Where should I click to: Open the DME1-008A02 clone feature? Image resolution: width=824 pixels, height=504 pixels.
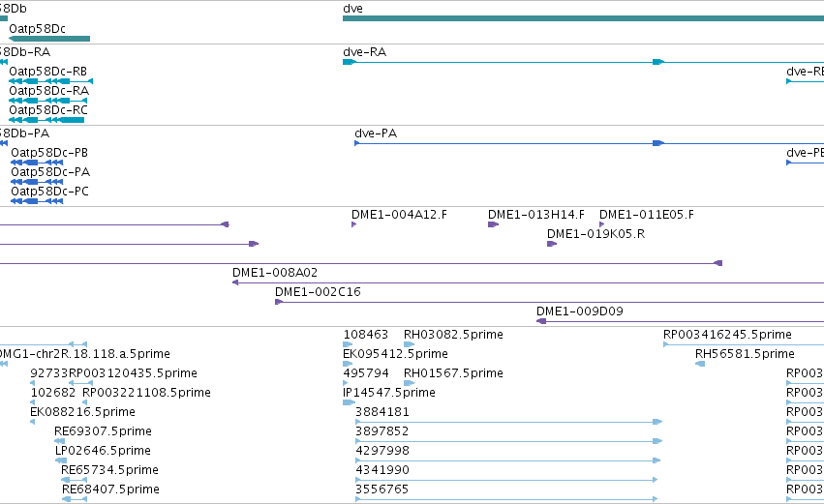click(528, 283)
